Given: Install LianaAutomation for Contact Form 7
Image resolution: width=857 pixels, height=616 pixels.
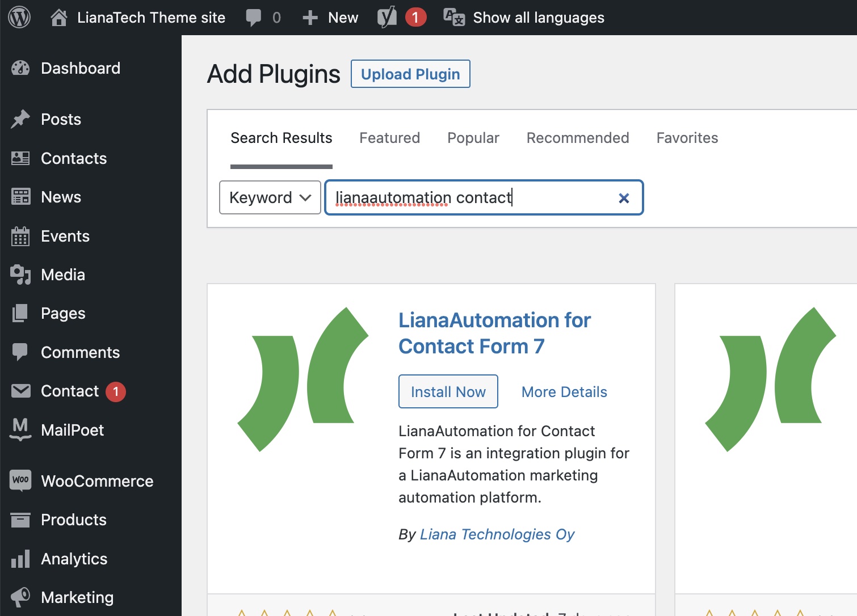Looking at the screenshot, I should [x=448, y=392].
